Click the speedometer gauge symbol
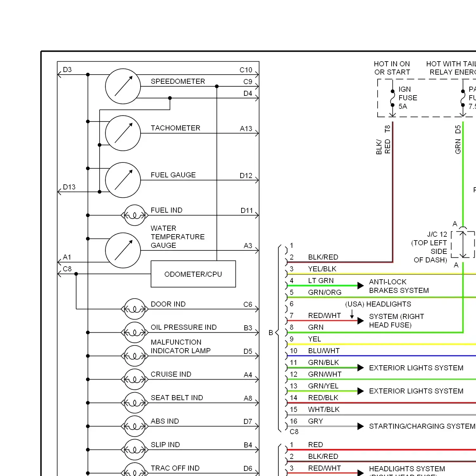The width and height of the screenshot is (476, 476). 123,86
